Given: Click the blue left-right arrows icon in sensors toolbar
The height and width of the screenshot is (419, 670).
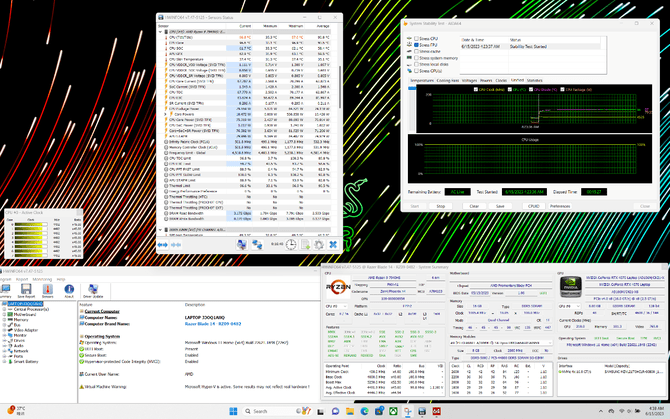Looking at the screenshot, I should pyautogui.click(x=165, y=244).
